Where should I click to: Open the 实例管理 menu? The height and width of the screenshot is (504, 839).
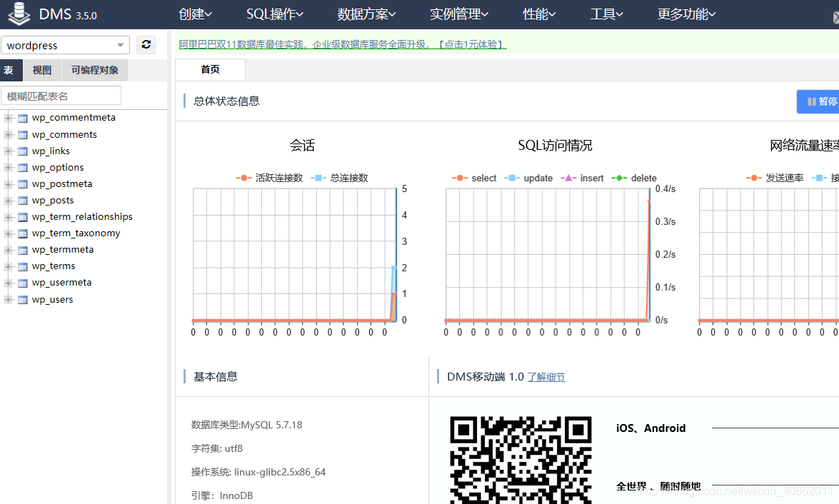(x=459, y=14)
